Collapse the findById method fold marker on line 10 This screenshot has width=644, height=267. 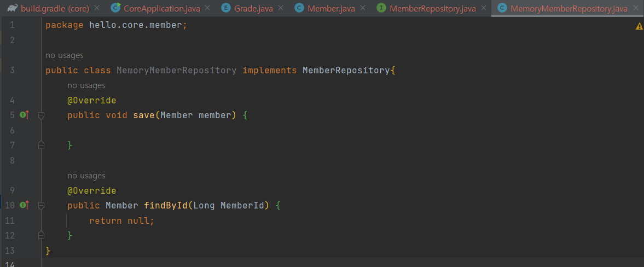pyautogui.click(x=41, y=205)
